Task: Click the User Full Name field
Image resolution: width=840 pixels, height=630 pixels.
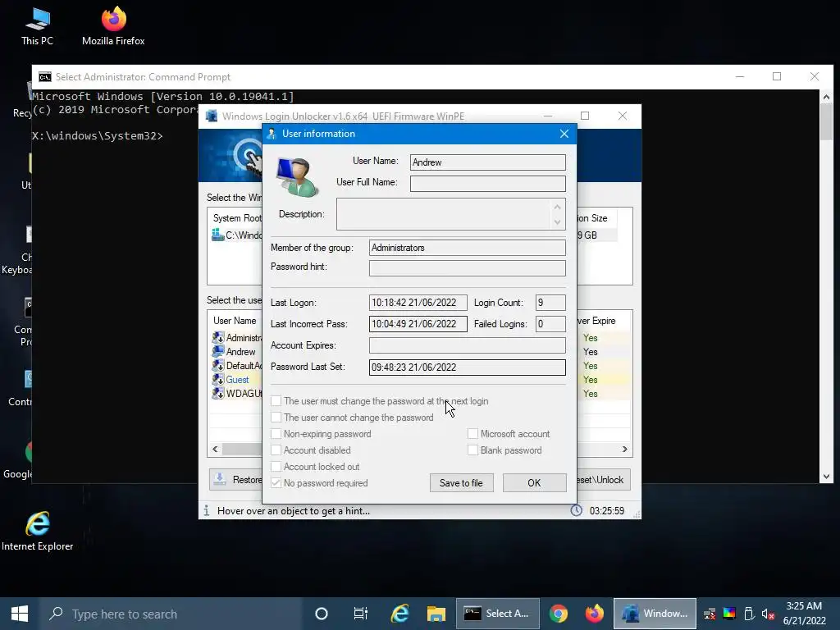Action: click(487, 184)
